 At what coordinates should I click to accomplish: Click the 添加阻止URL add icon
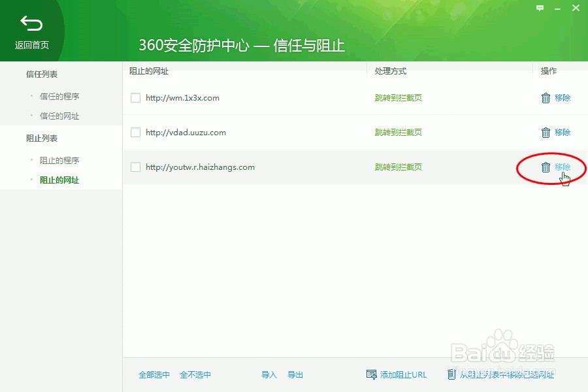click(x=371, y=374)
